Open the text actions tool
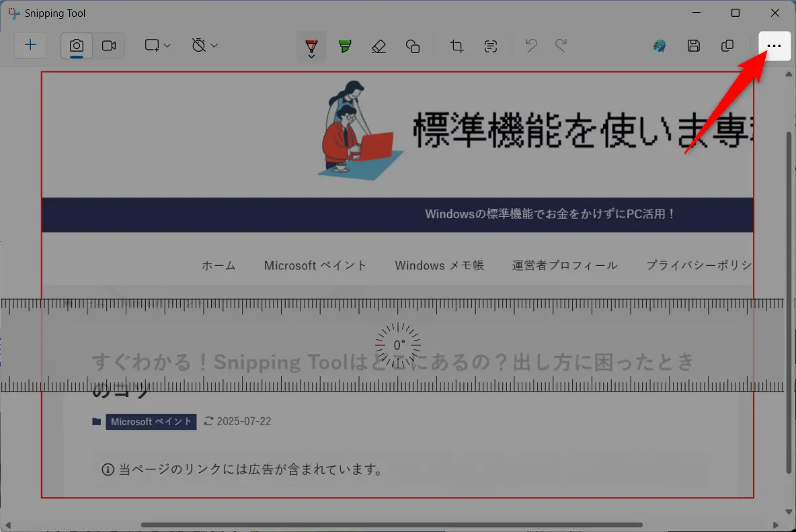 coord(490,46)
